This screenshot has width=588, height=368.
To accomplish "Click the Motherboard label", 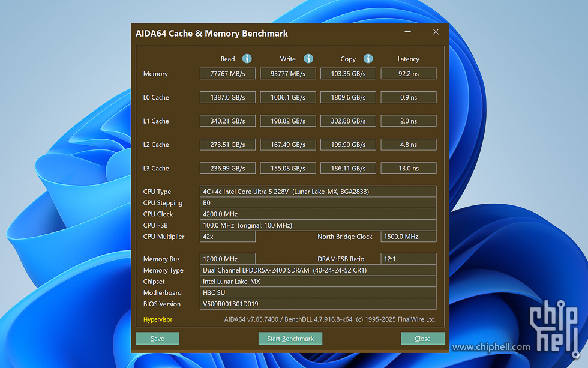I will [x=163, y=292].
